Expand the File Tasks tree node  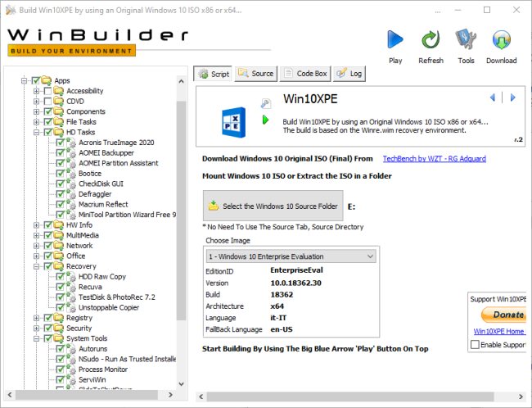tap(36, 122)
